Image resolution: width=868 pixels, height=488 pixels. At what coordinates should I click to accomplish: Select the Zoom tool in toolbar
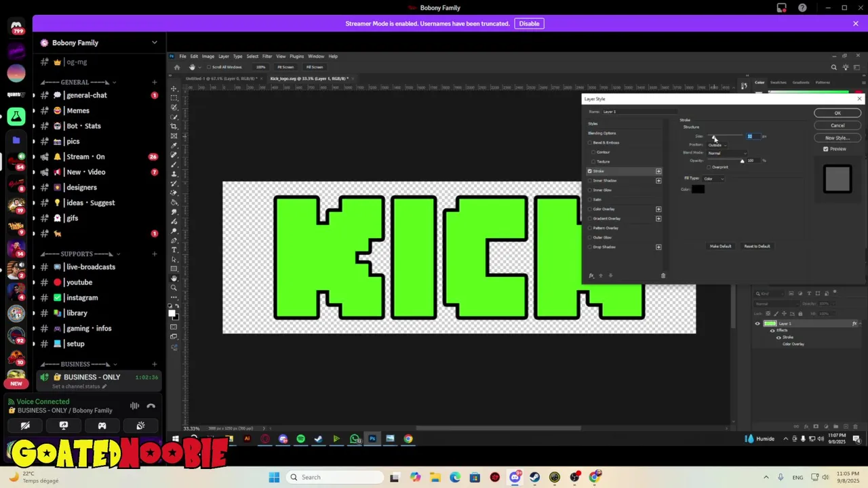pyautogui.click(x=174, y=288)
